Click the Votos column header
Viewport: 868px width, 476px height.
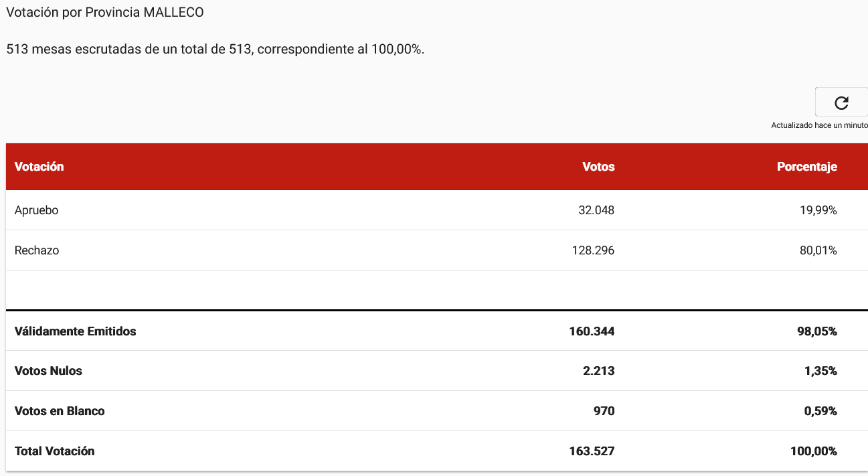pyautogui.click(x=598, y=167)
